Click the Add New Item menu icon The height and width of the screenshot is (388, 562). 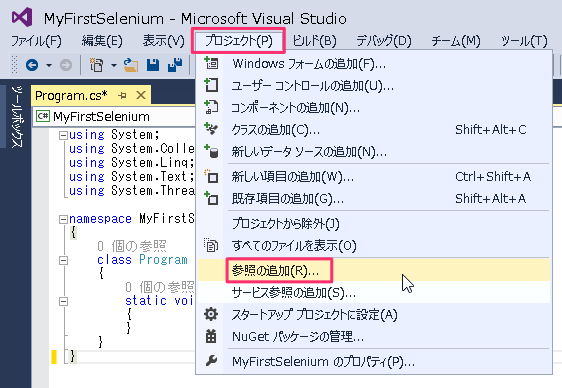click(211, 176)
